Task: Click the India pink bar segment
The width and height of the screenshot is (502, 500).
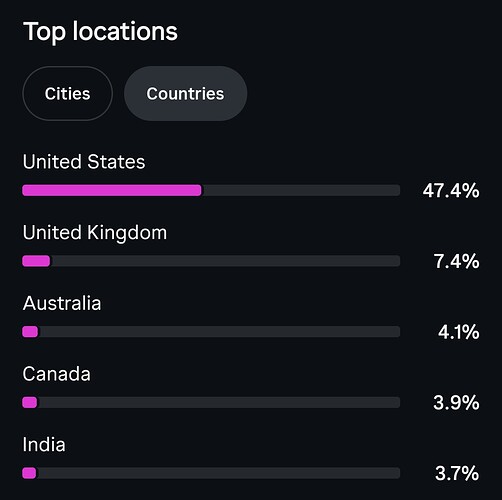Action: [x=29, y=473]
